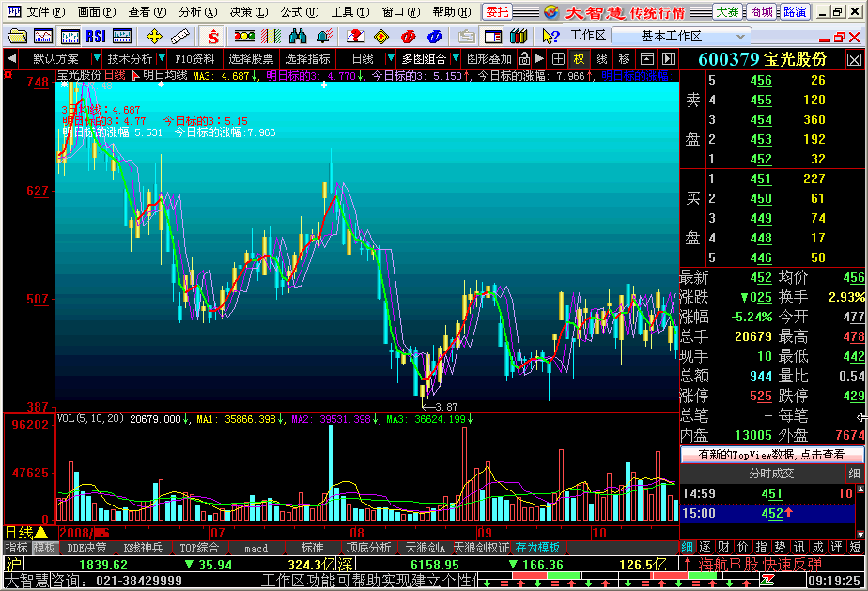The width and height of the screenshot is (868, 591).
Task: Click the 路演 link in title bar
Action: (795, 11)
